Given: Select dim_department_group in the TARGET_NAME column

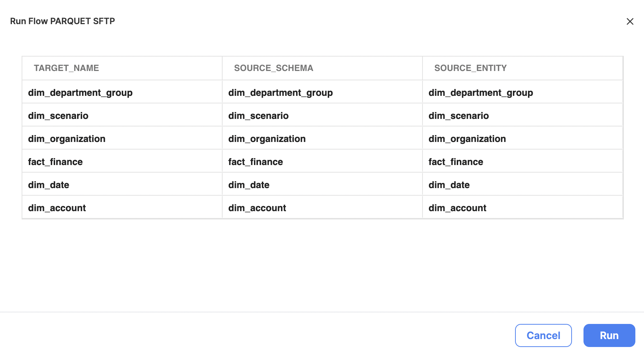Looking at the screenshot, I should (x=80, y=93).
